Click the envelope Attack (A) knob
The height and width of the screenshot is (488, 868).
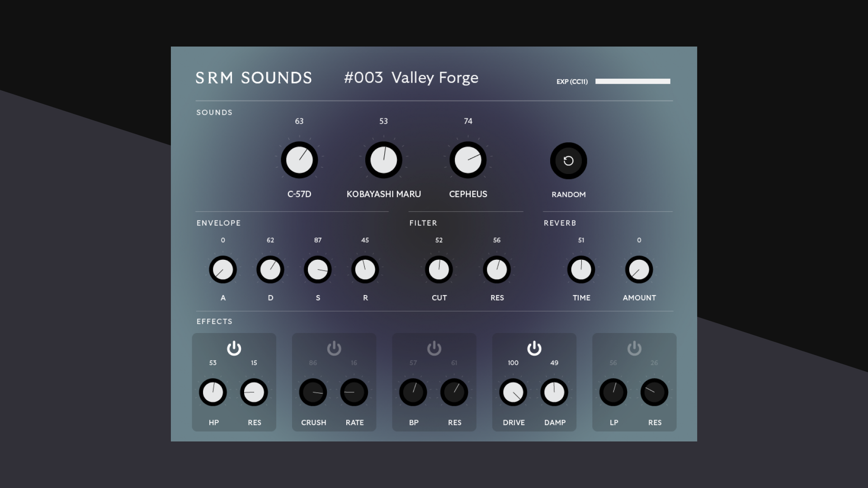pos(223,270)
